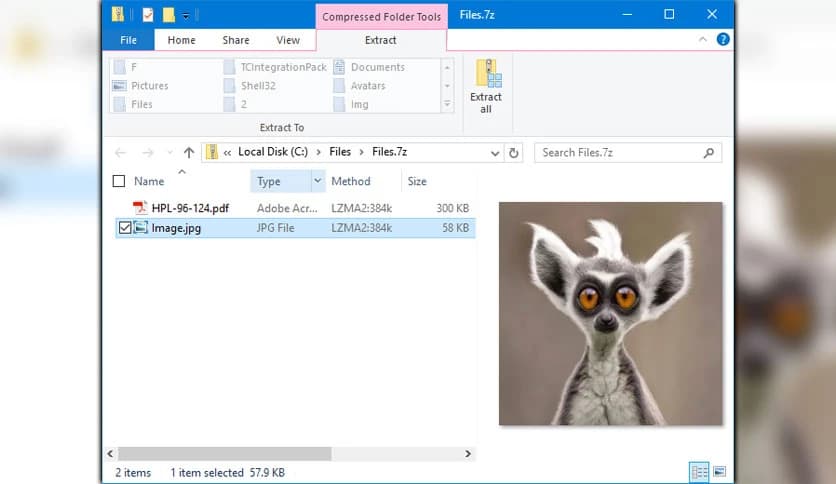The image size is (836, 484).
Task: Switch to details view layout
Action: (699, 471)
